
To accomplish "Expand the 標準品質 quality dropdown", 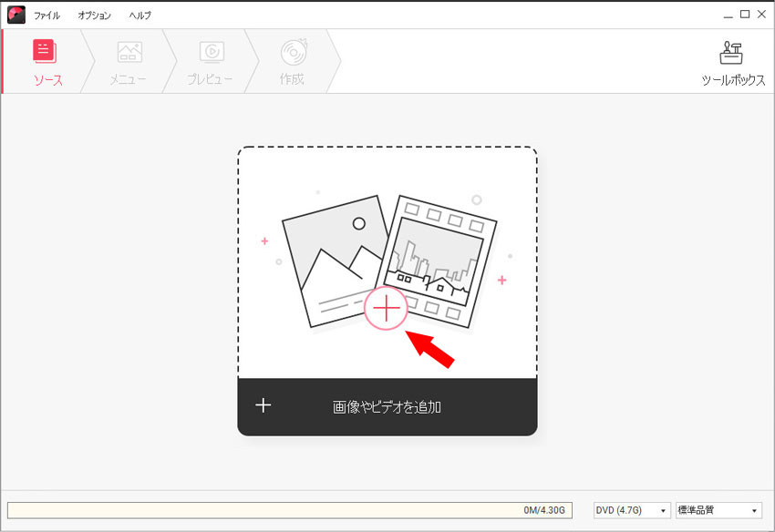I will [718, 510].
